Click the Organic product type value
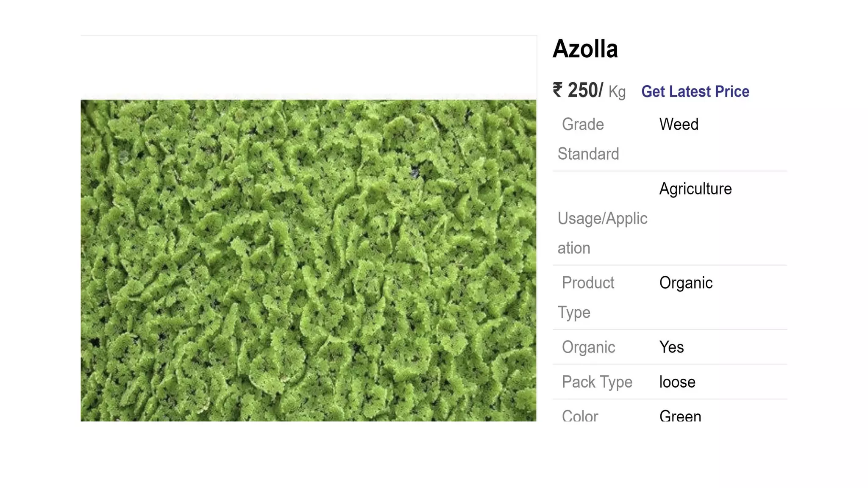 pyautogui.click(x=685, y=283)
